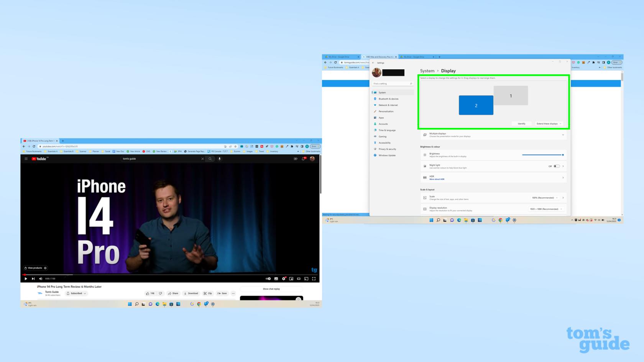The image size is (644, 362).
Task: Dislike the iPhone 14 Pro video
Action: point(160,293)
